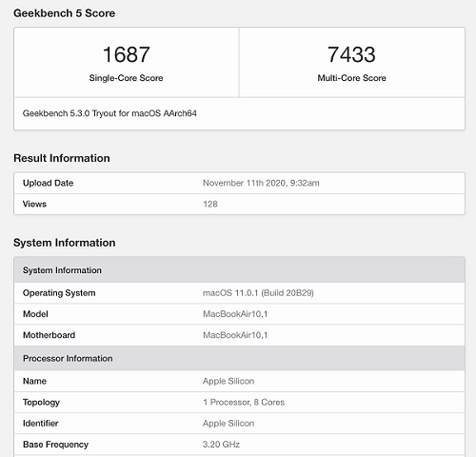Click the 7433 multi-core score number
Image resolution: width=476 pixels, height=457 pixels.
click(x=351, y=54)
